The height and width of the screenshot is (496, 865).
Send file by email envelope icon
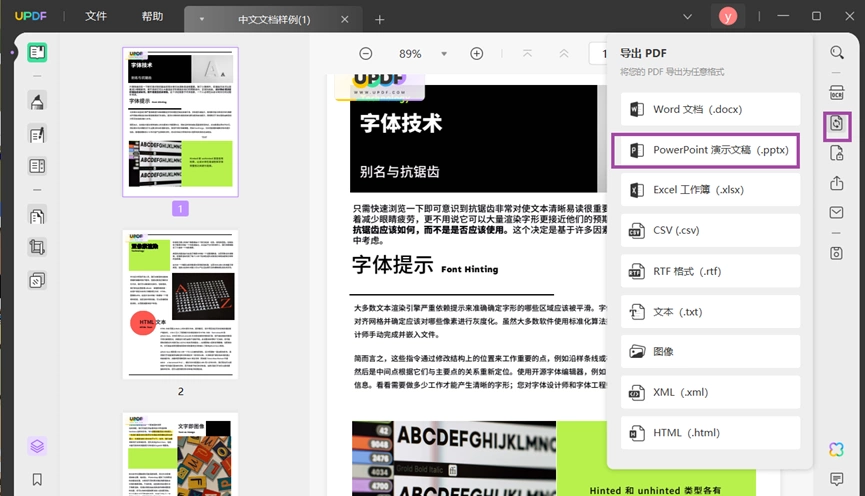point(836,212)
